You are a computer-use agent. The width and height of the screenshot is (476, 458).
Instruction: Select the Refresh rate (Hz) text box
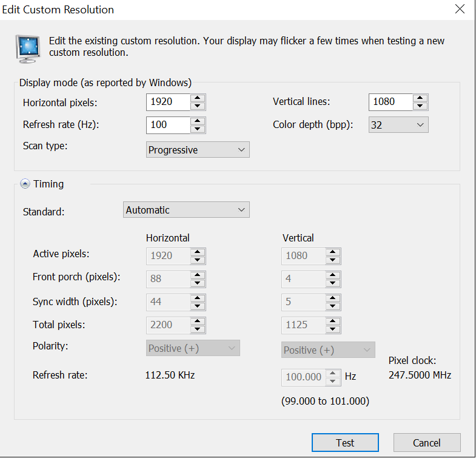(x=168, y=125)
